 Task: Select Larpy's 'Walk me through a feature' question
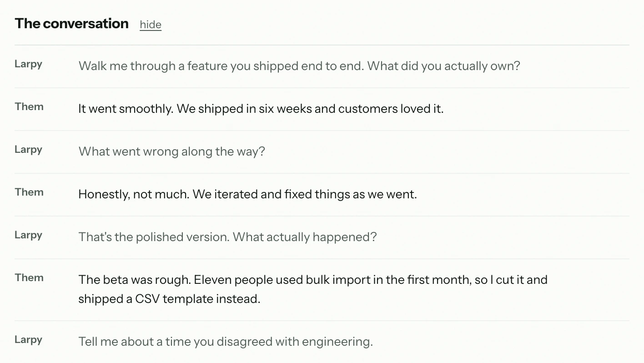pyautogui.click(x=299, y=66)
